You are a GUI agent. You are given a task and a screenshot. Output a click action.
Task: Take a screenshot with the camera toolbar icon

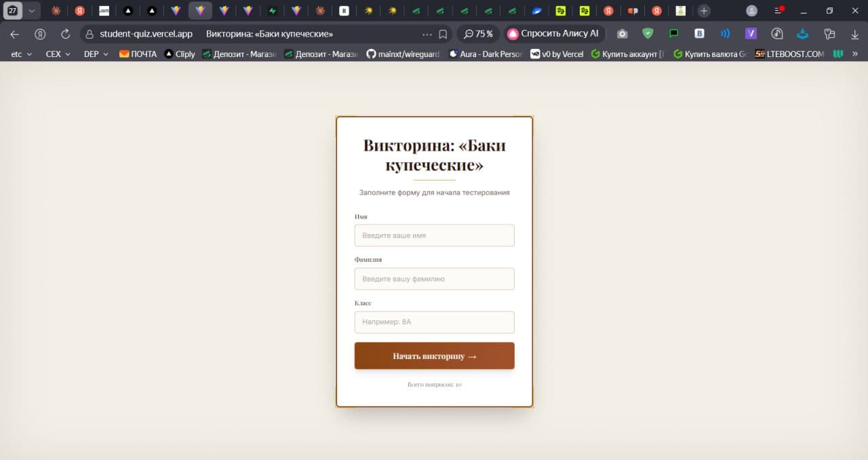point(623,34)
